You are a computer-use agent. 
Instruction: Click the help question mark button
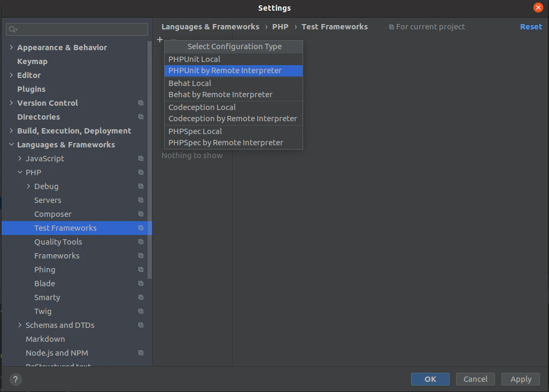[x=16, y=379]
